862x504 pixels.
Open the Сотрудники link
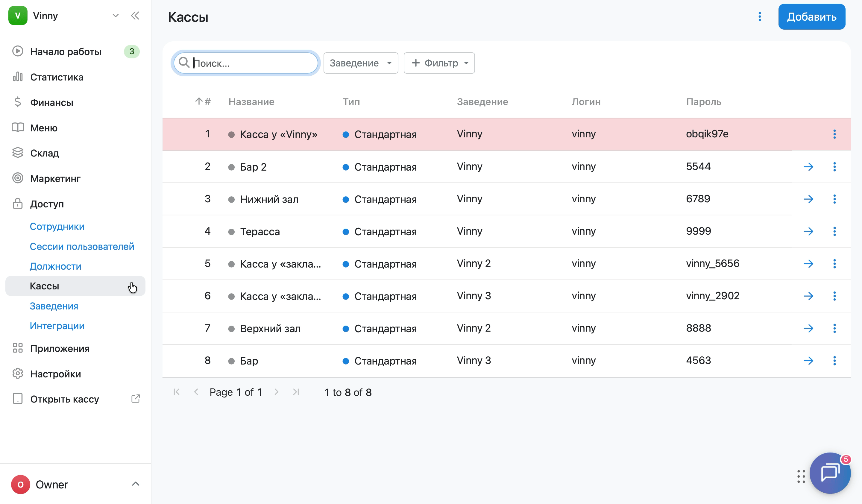pos(57,226)
